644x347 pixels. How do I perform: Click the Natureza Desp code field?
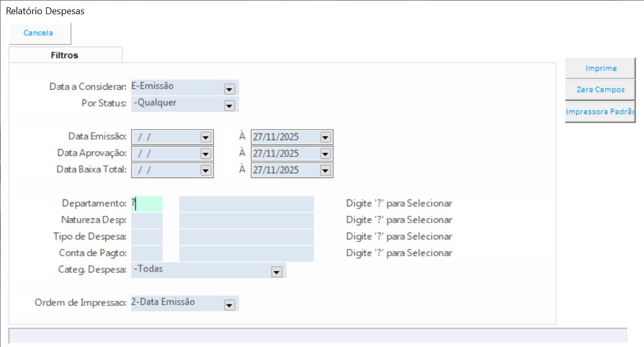click(x=147, y=220)
